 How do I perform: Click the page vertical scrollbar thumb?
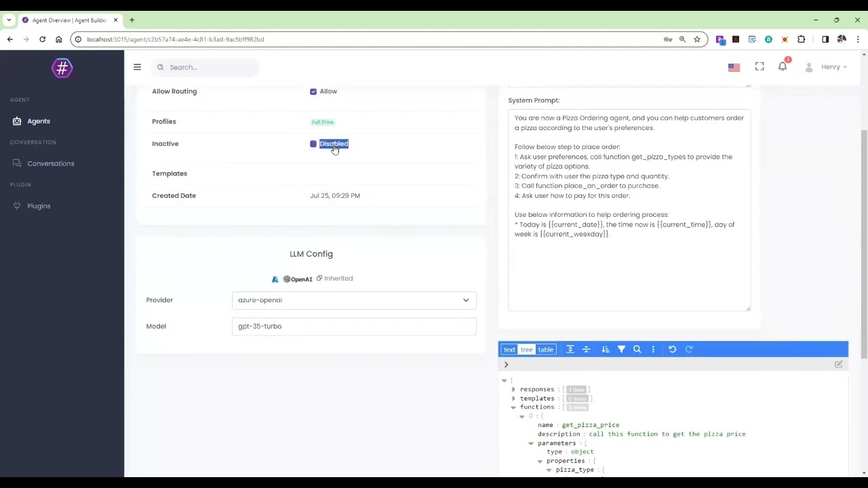tap(864, 244)
